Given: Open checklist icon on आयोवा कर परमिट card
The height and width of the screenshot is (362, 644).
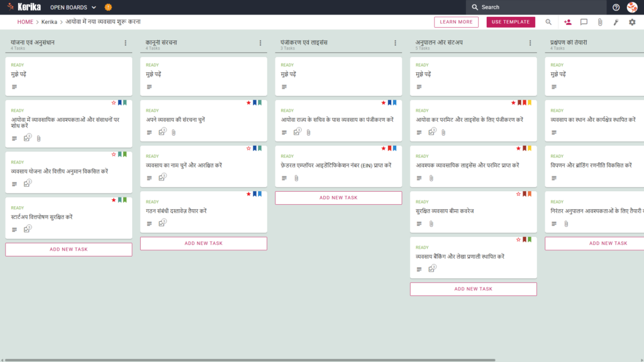Looking at the screenshot, I should [431, 132].
